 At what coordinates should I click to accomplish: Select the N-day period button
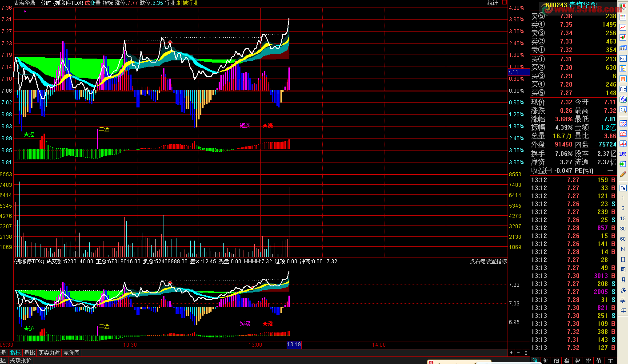(x=623, y=249)
